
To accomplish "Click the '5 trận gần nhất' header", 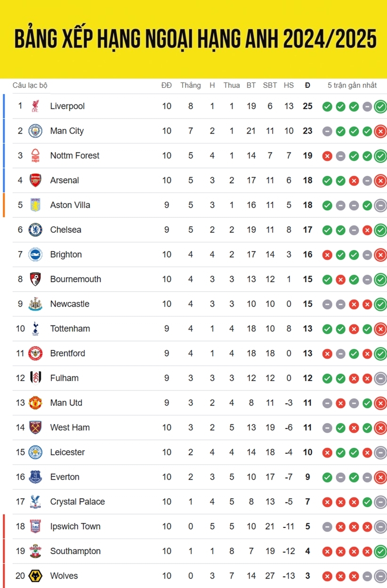I will click(352, 85).
